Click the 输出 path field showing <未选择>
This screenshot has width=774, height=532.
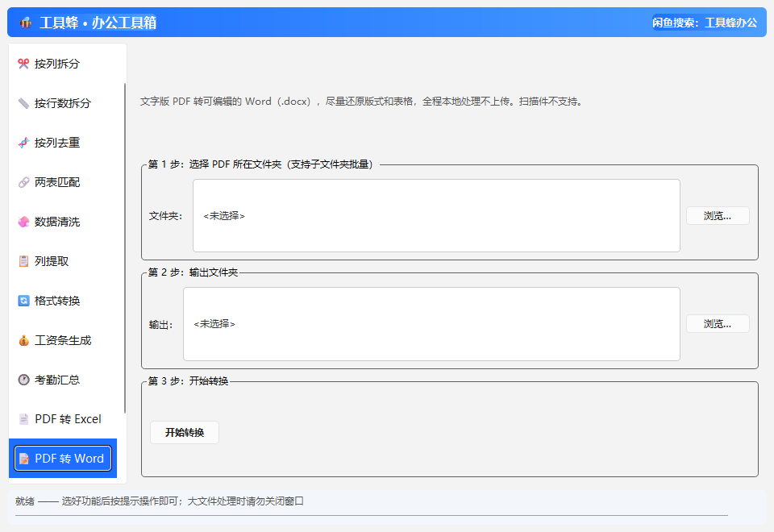pos(431,324)
